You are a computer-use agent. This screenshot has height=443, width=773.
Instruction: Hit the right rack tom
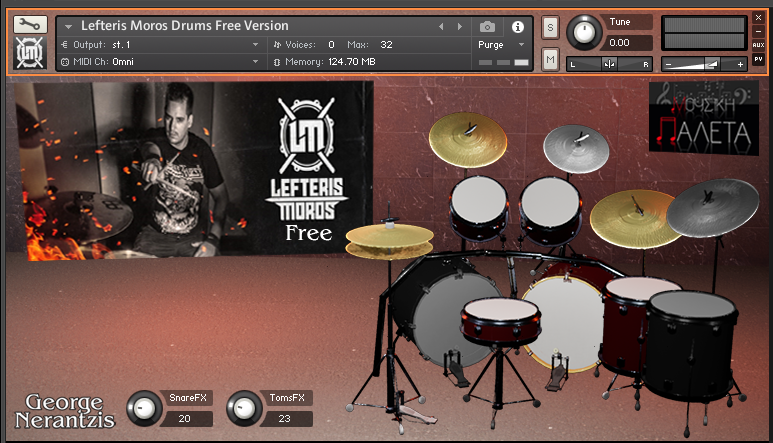(x=550, y=209)
